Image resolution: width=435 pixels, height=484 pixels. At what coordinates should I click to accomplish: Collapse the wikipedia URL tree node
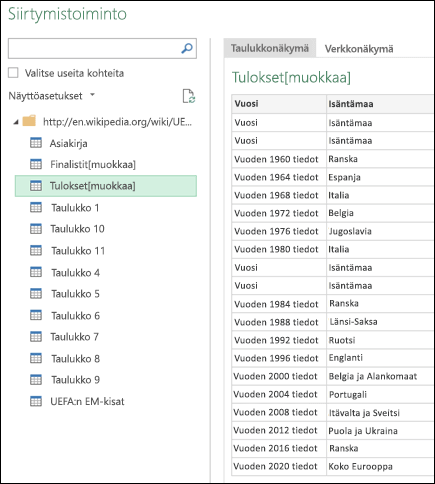16,122
